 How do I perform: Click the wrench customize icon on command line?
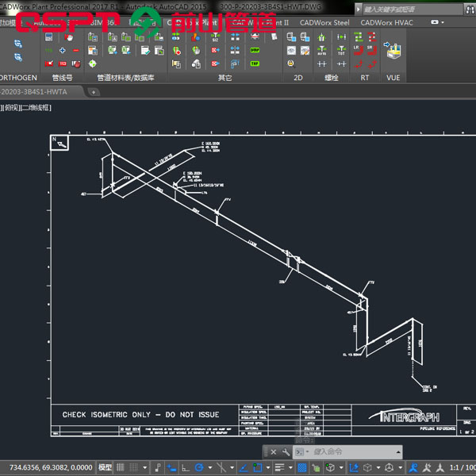[x=286, y=451]
